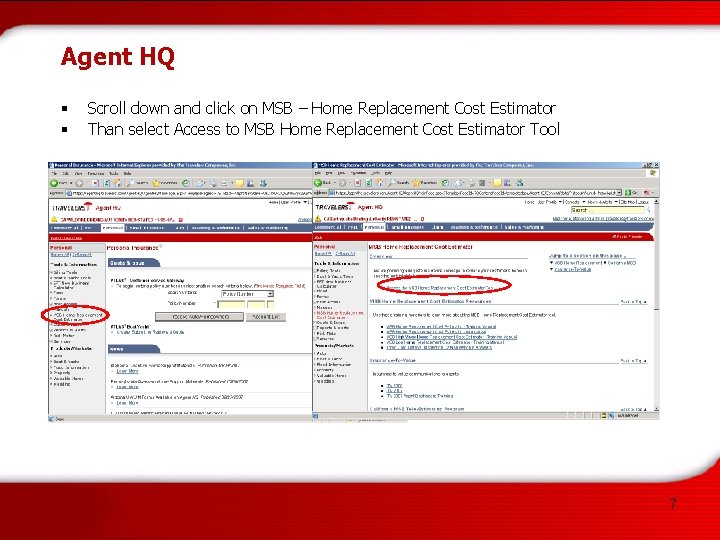Open the Tools menu in the left browser

click(x=113, y=174)
